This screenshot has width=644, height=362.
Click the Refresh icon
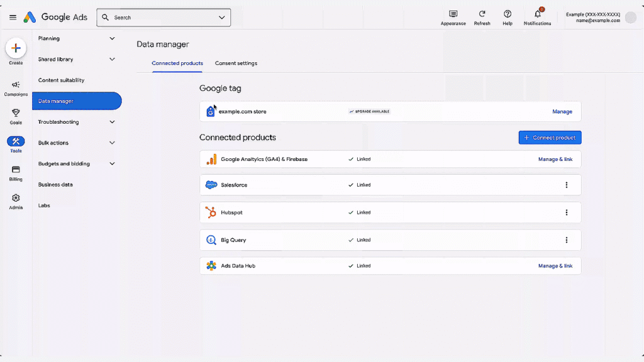tap(482, 14)
